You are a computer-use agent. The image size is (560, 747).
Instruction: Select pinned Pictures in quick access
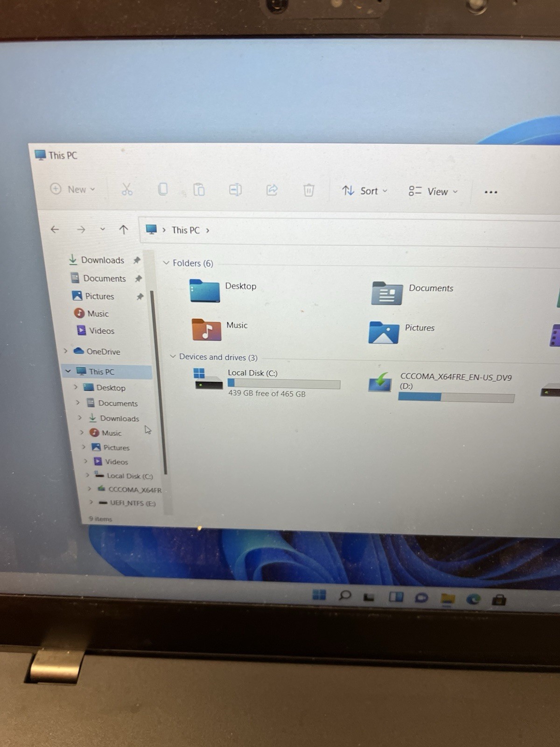pos(99,296)
